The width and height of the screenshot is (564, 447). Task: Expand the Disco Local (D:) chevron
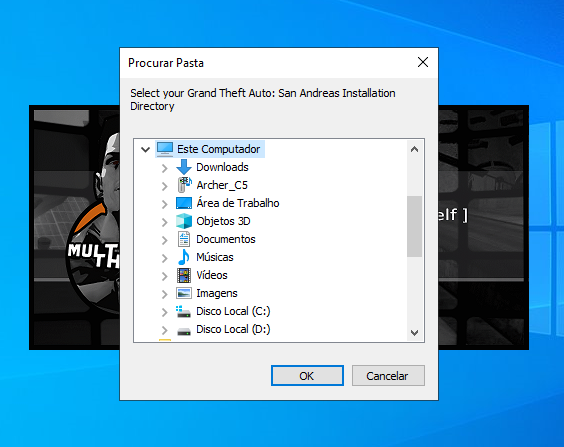tap(165, 330)
